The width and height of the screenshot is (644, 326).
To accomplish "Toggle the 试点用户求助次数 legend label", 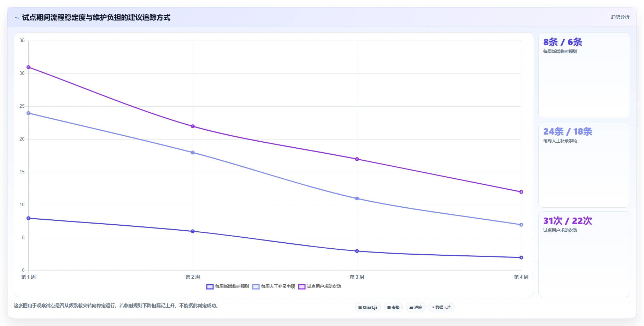I will point(324,286).
